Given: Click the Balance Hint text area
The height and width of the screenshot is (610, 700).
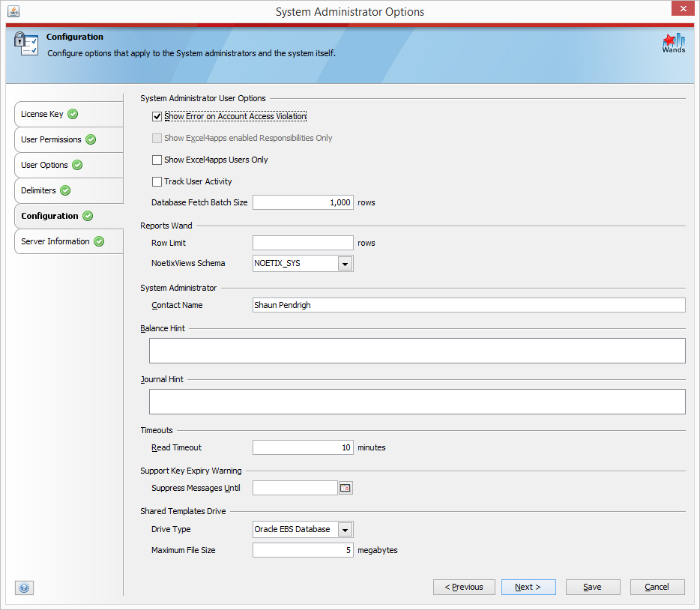Looking at the screenshot, I should 417,351.
